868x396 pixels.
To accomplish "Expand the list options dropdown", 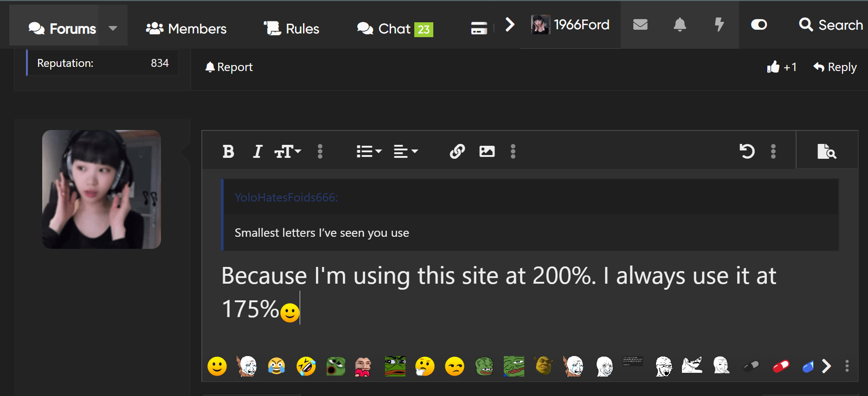I will coord(369,151).
